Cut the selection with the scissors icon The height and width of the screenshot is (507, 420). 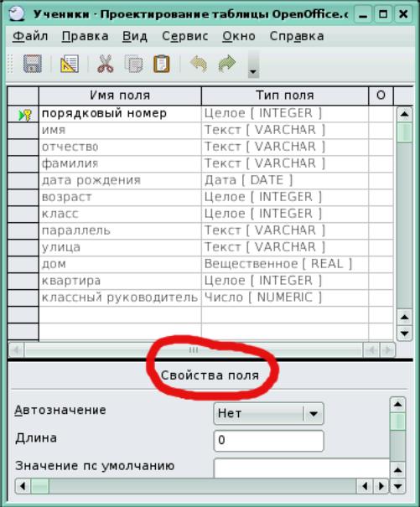click(x=106, y=64)
